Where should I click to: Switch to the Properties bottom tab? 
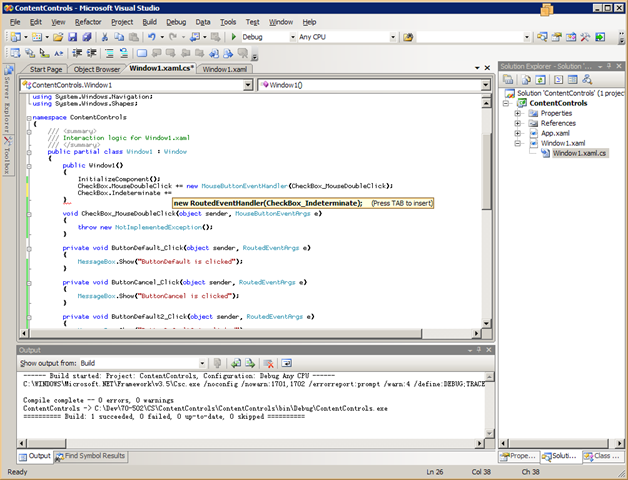tap(519, 456)
